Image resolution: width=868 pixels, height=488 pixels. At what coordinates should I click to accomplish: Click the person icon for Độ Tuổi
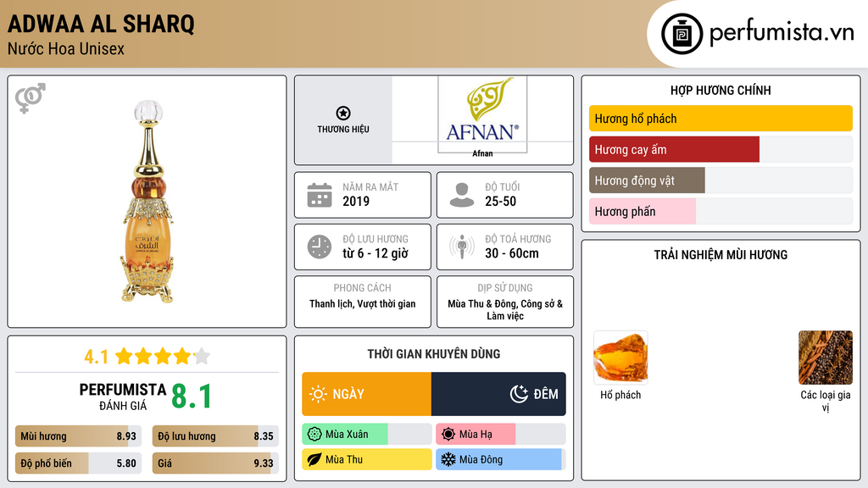tap(461, 195)
